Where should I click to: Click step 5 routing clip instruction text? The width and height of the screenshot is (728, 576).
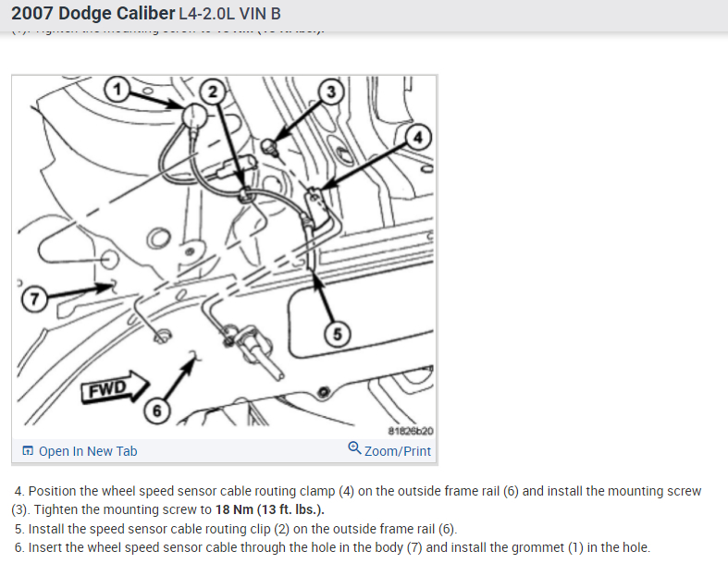click(x=236, y=529)
